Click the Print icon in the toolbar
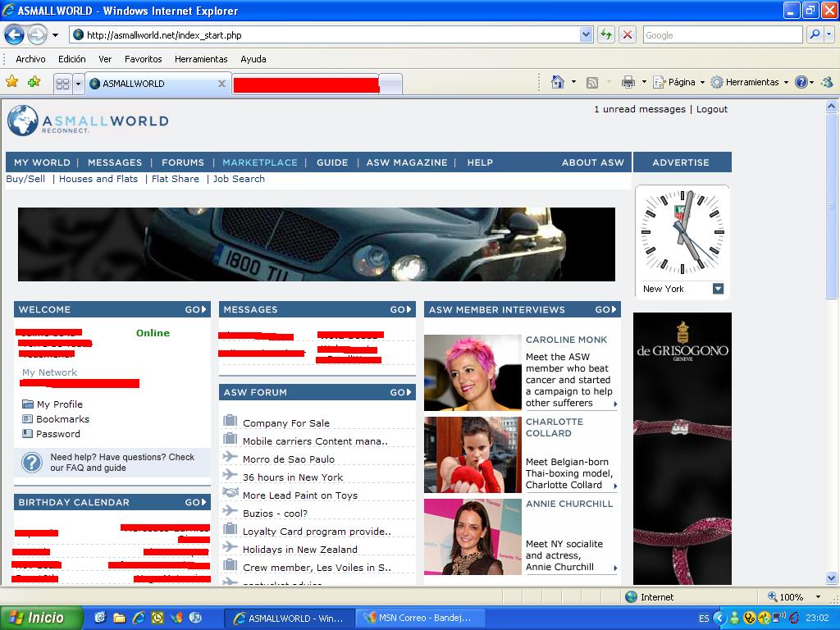This screenshot has height=630, width=840. 628,82
